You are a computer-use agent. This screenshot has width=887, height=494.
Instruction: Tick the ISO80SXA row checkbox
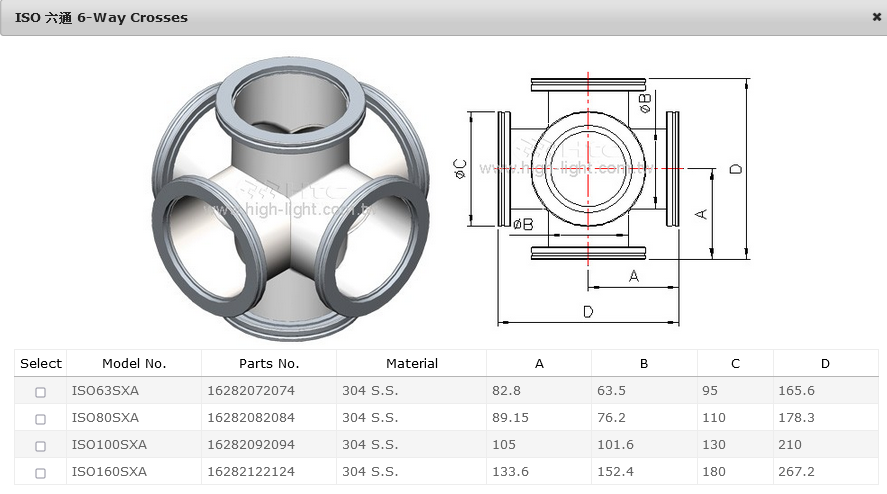[x=41, y=419]
